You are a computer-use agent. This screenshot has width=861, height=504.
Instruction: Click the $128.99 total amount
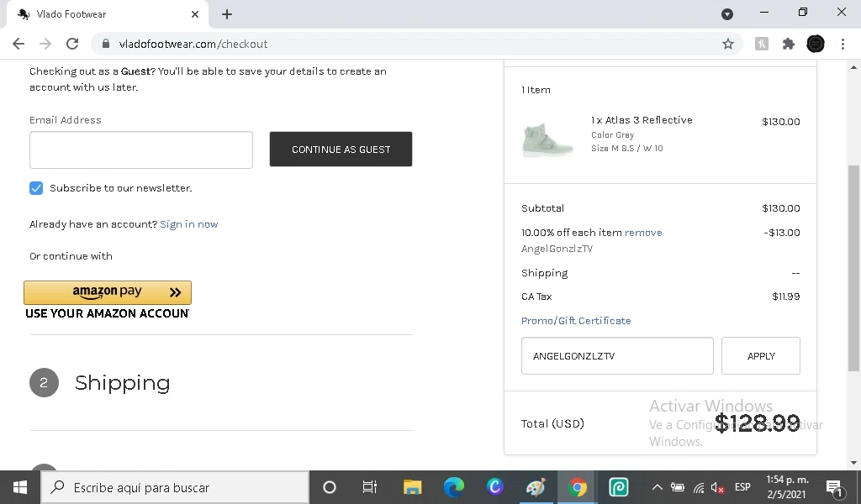point(758,423)
